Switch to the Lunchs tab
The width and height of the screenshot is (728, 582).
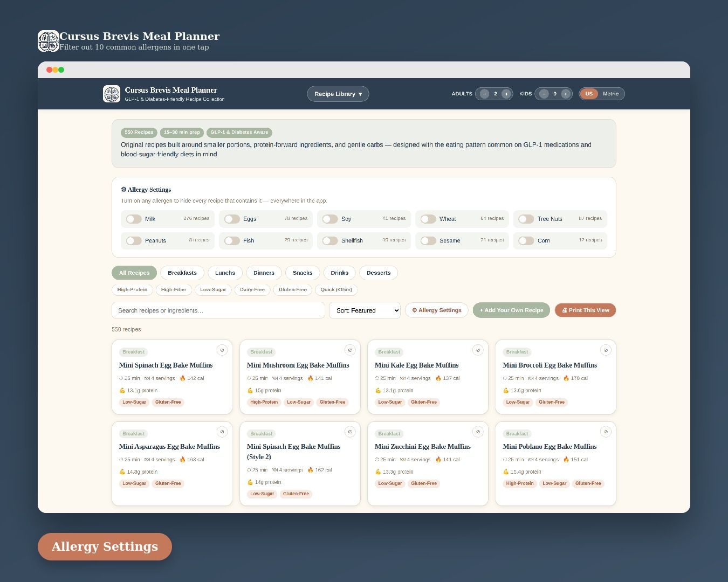pyautogui.click(x=225, y=273)
